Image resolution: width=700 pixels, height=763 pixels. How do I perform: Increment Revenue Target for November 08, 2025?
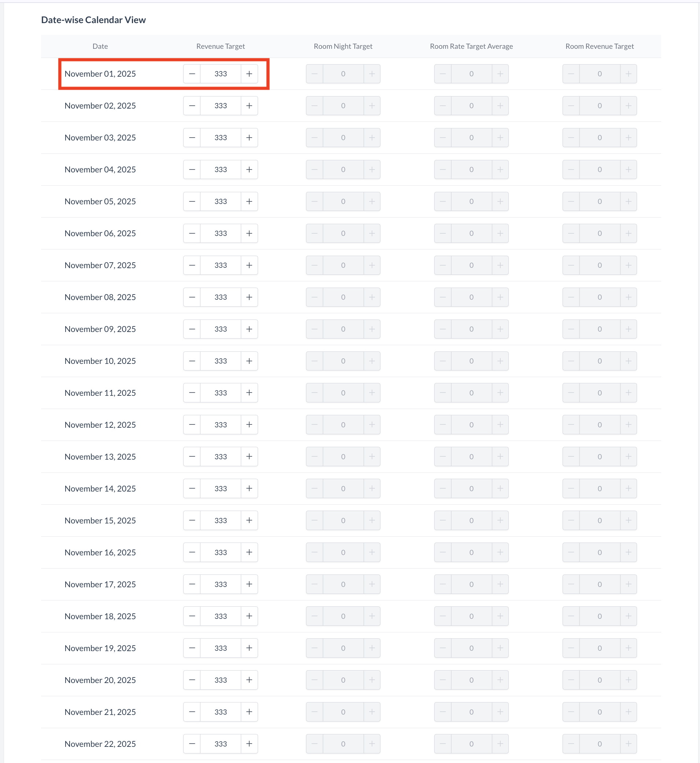tap(249, 297)
